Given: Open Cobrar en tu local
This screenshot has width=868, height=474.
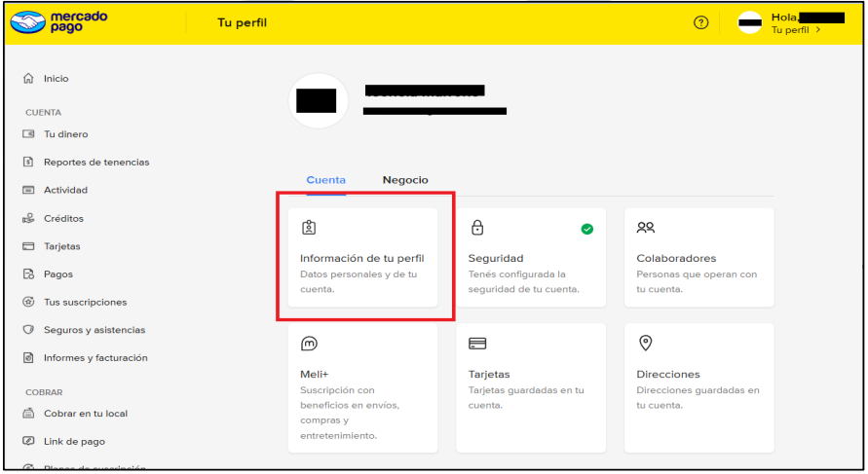Looking at the screenshot, I should pyautogui.click(x=85, y=414).
